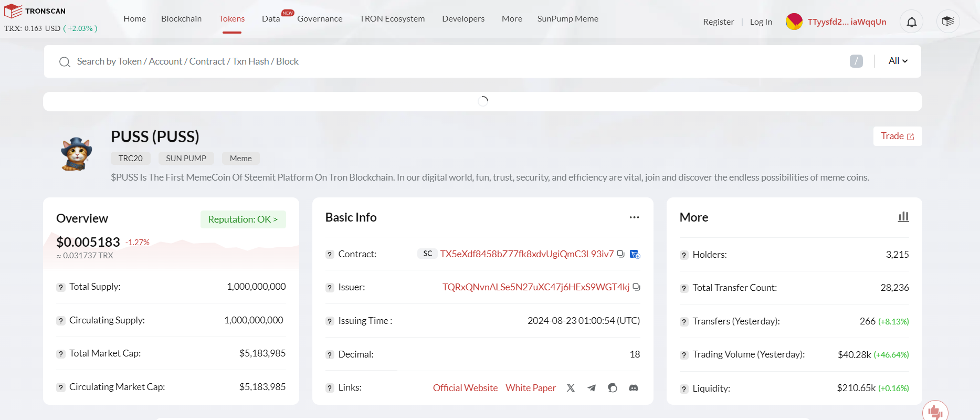Open the Data menu
Image resolution: width=980 pixels, height=420 pixels.
pyautogui.click(x=271, y=19)
